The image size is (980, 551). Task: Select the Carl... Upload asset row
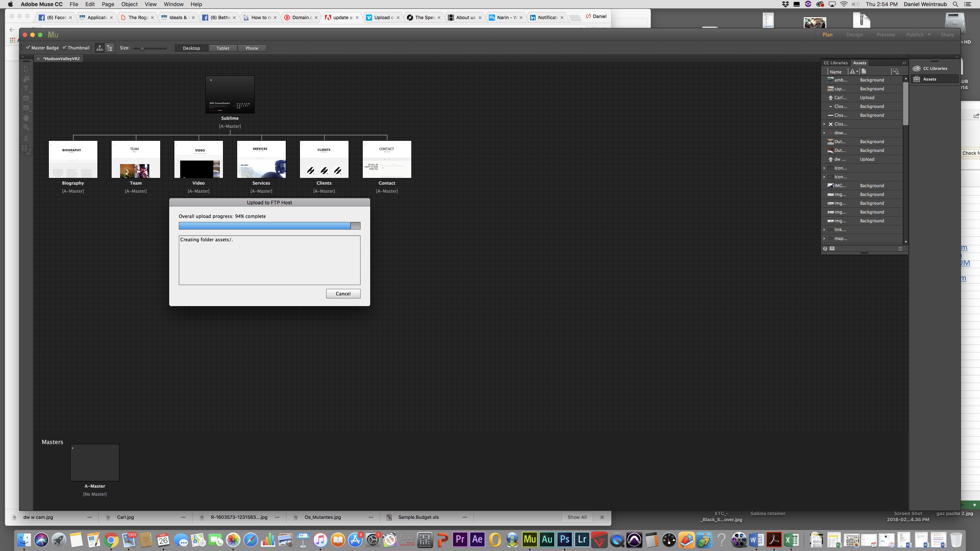tap(862, 98)
